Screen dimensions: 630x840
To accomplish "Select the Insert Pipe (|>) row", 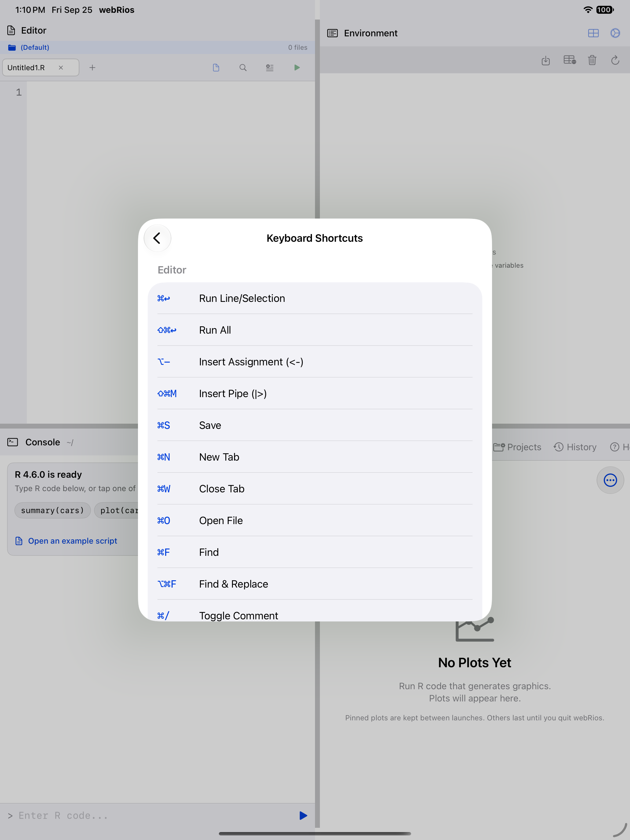I will click(315, 393).
